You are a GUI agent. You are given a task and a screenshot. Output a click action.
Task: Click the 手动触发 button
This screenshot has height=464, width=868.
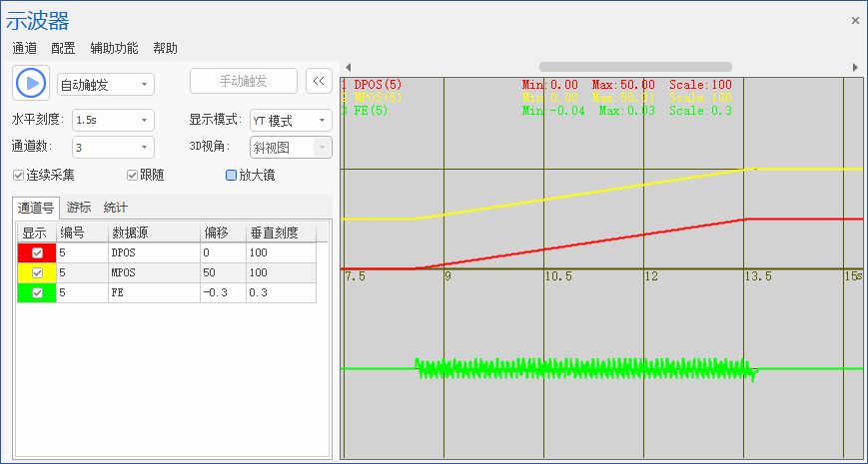244,81
